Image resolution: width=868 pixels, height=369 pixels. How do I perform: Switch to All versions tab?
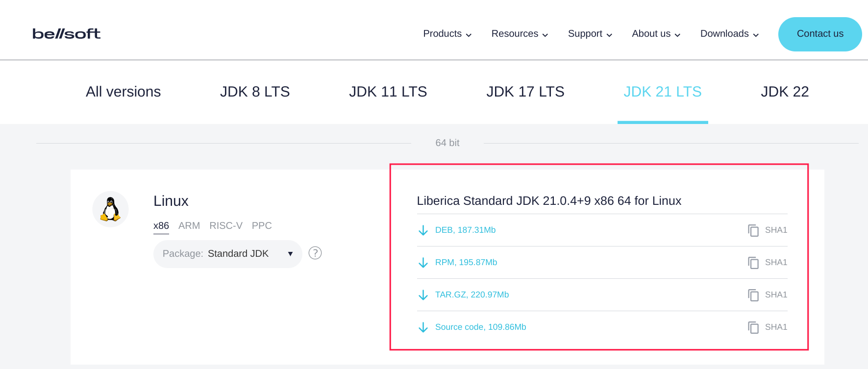point(123,92)
